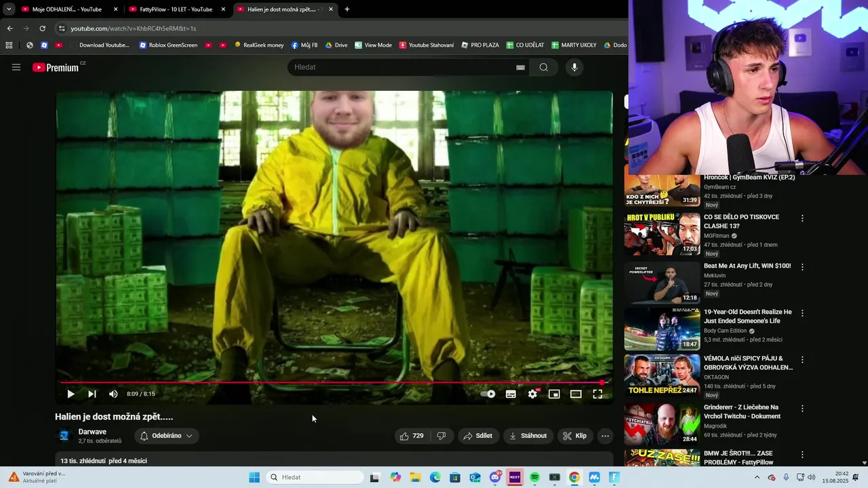Like the video with 729 likes

click(412, 436)
